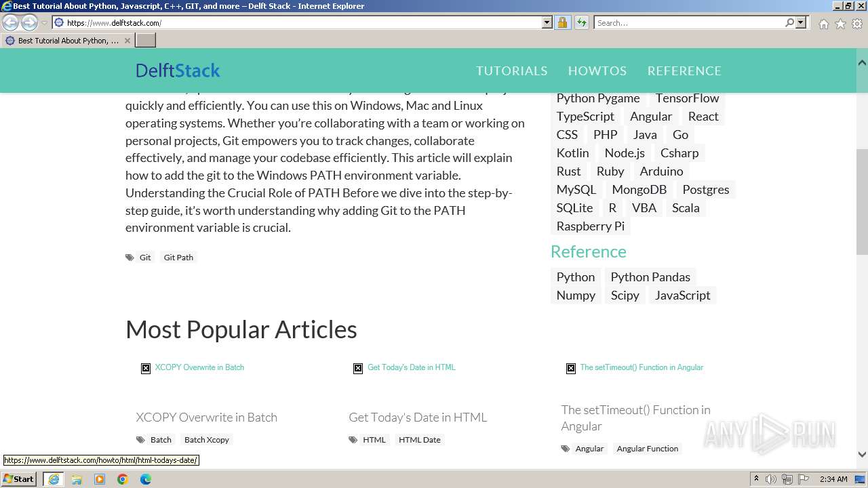Click the page scroll down arrow
868x488 pixels.
(862, 455)
